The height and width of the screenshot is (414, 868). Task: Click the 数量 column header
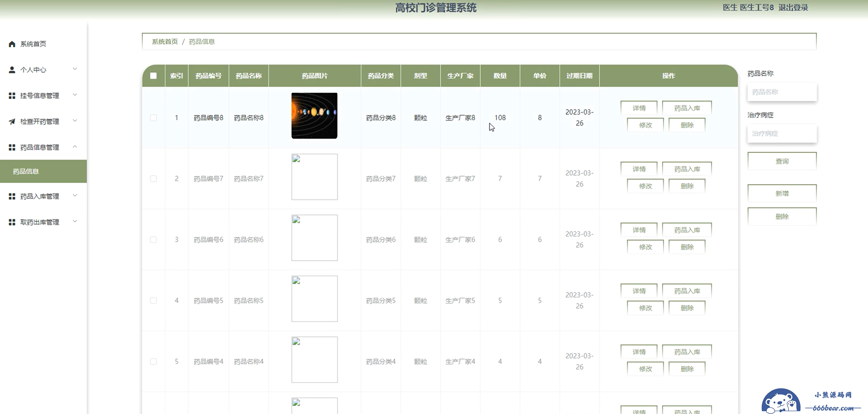click(x=500, y=76)
